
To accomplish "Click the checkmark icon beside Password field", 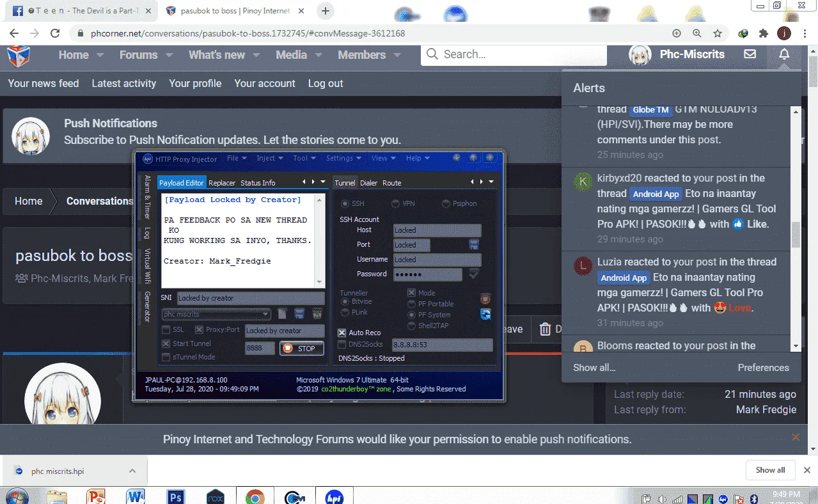I will pos(474,274).
